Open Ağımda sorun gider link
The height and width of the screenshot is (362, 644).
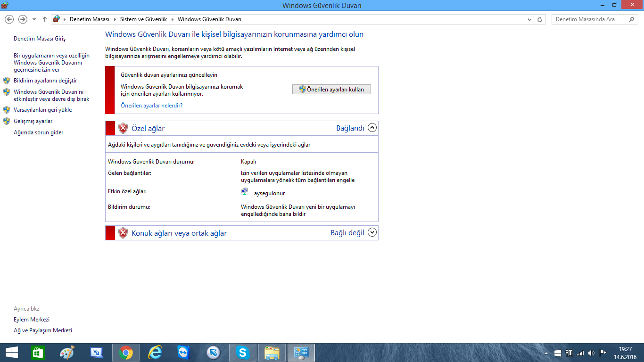(38, 132)
